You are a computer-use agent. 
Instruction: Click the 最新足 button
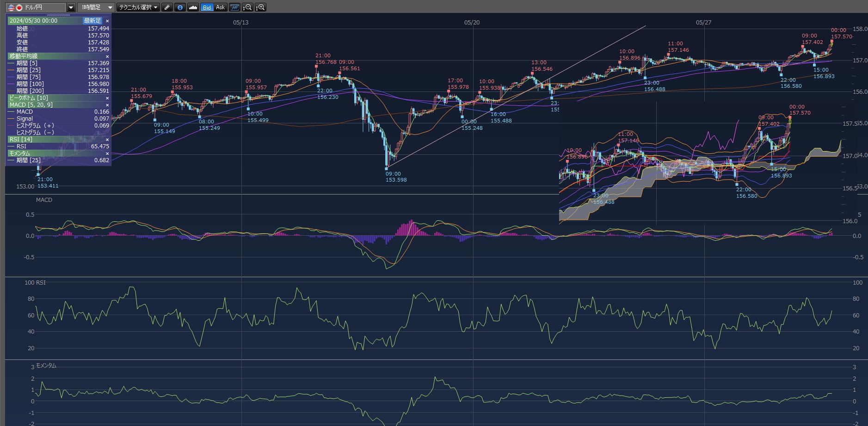tap(92, 21)
